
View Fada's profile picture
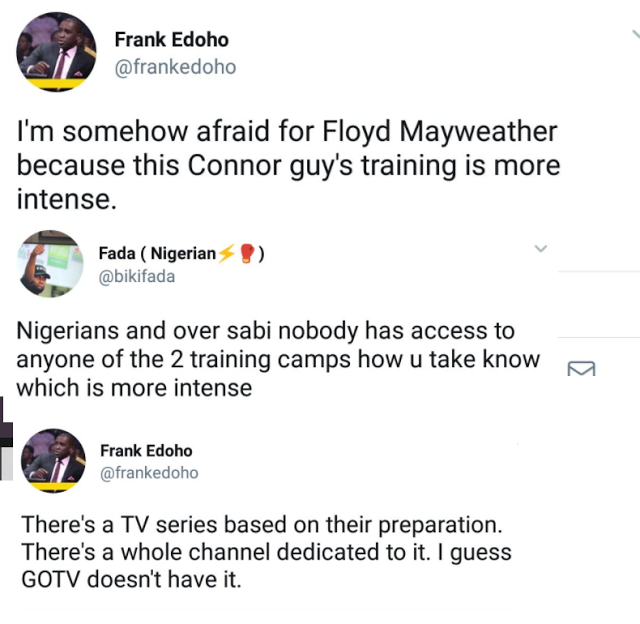(49, 264)
